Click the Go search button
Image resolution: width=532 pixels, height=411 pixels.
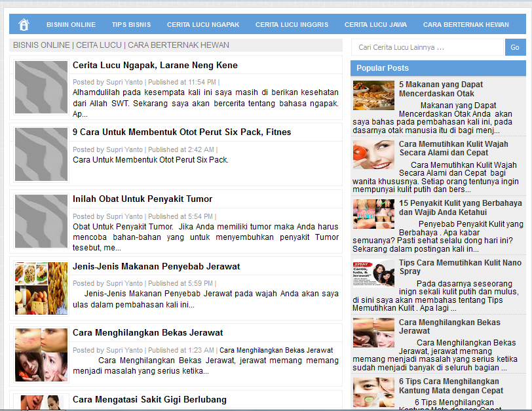tap(515, 47)
